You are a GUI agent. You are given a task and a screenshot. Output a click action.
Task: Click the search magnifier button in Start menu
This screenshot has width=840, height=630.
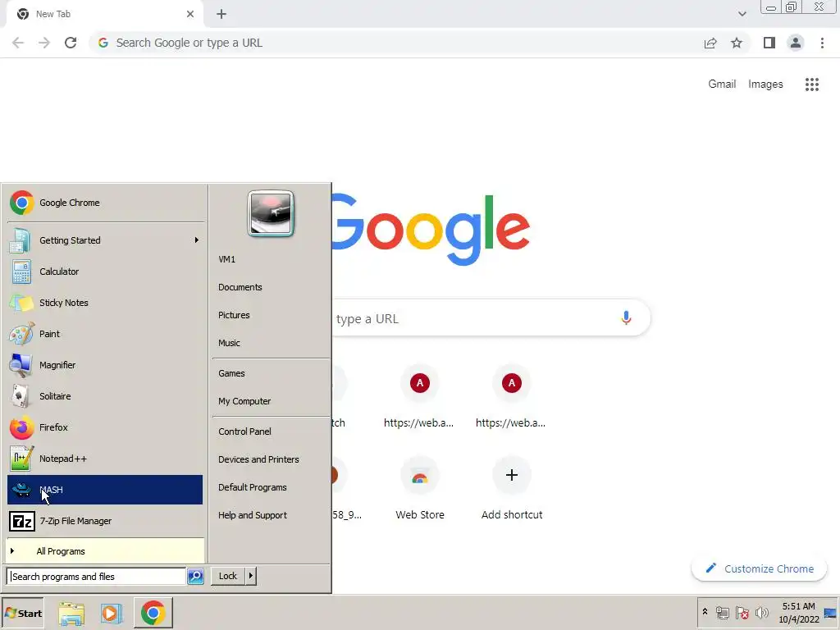point(195,577)
